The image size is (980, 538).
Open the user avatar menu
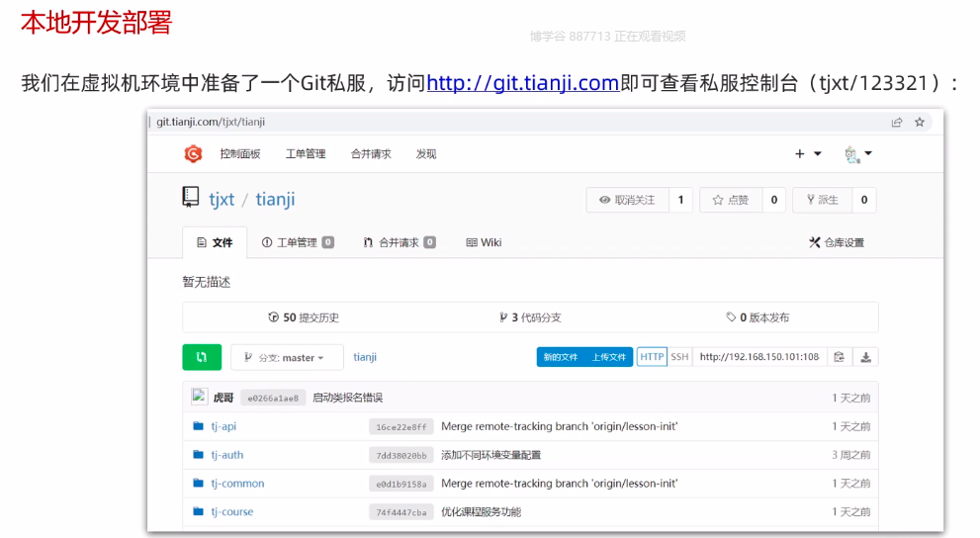(x=858, y=153)
